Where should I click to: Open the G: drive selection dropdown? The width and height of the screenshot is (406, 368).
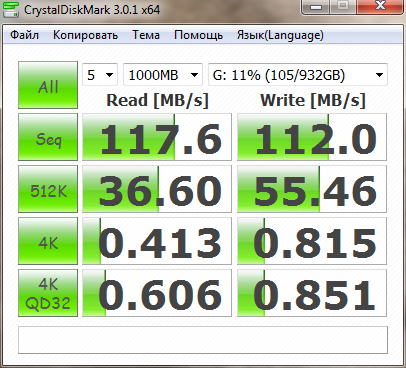pyautogui.click(x=298, y=75)
